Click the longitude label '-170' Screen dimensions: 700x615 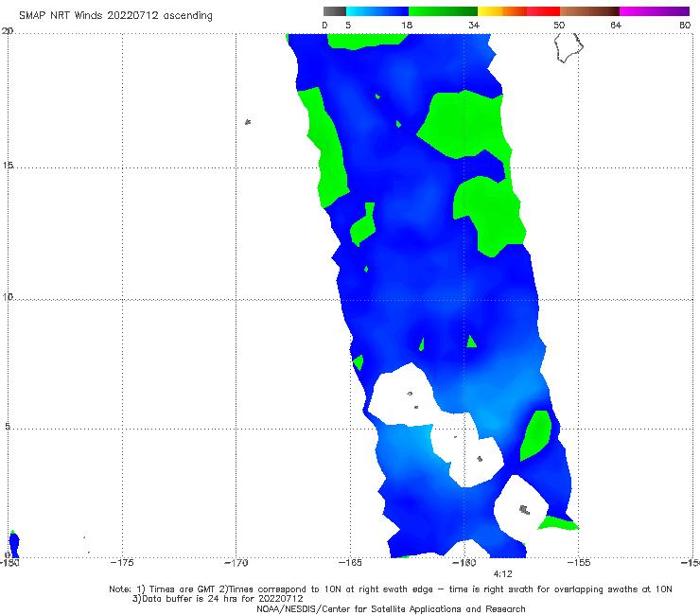(236, 563)
